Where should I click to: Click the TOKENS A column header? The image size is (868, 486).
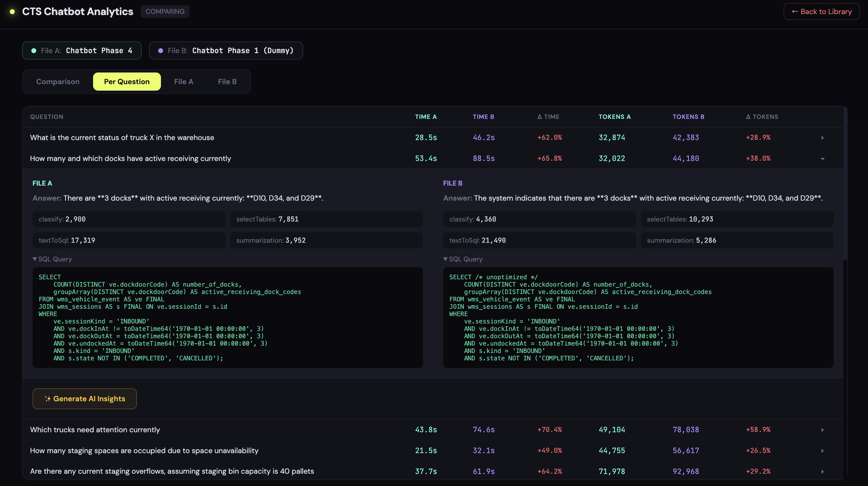pos(615,117)
